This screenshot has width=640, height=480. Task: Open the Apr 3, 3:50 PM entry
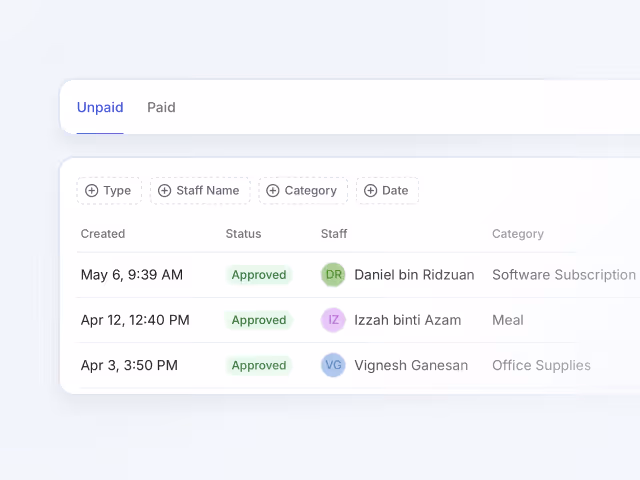129,365
